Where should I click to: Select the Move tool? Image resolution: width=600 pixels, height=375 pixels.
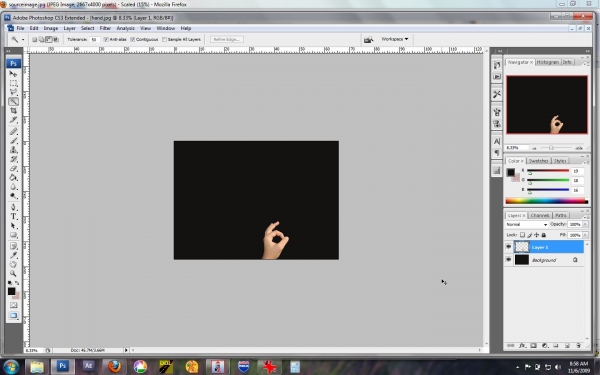13,73
